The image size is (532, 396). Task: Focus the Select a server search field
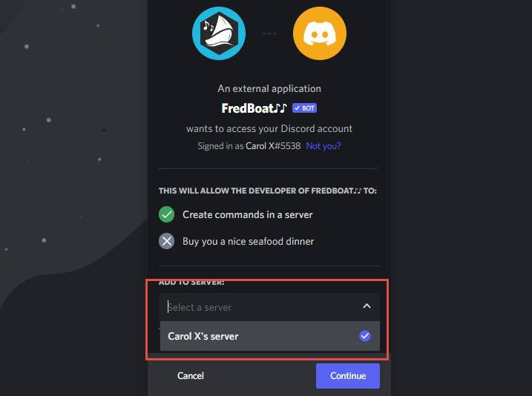click(252, 307)
